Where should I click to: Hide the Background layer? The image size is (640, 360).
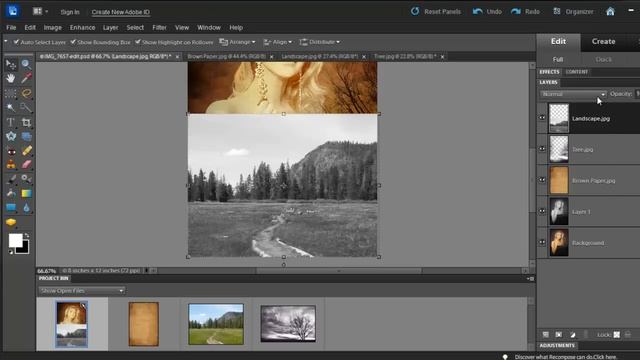coord(542,242)
